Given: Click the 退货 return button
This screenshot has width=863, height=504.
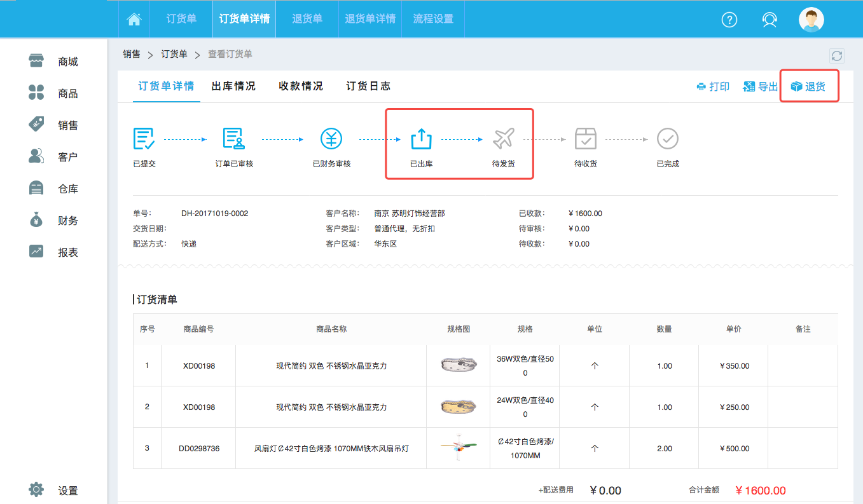Looking at the screenshot, I should click(x=808, y=86).
